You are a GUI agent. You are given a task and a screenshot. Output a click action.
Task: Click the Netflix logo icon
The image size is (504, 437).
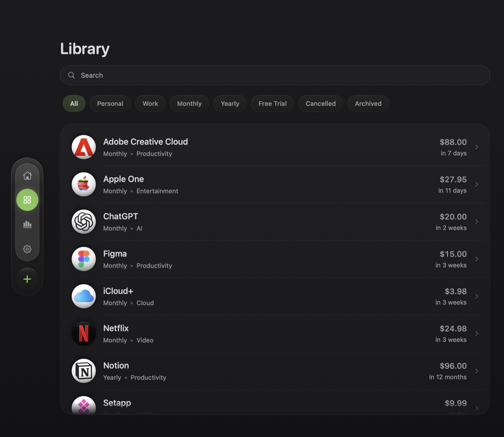(84, 334)
